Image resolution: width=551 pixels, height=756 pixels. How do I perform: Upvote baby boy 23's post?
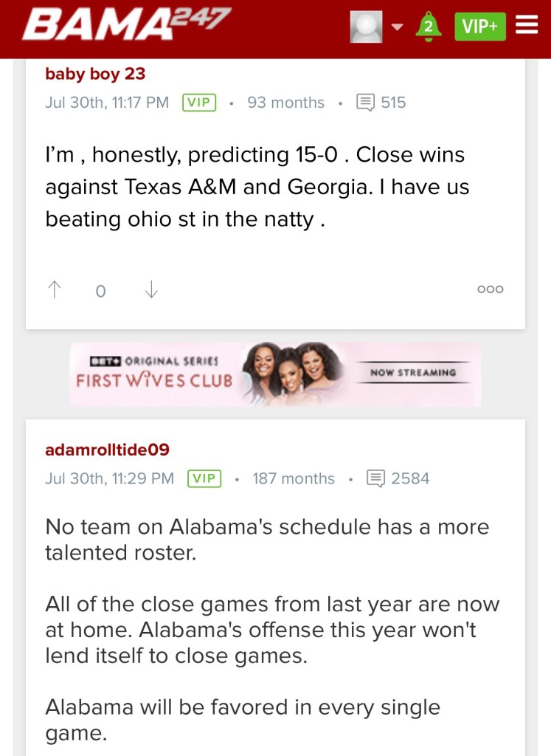55,290
